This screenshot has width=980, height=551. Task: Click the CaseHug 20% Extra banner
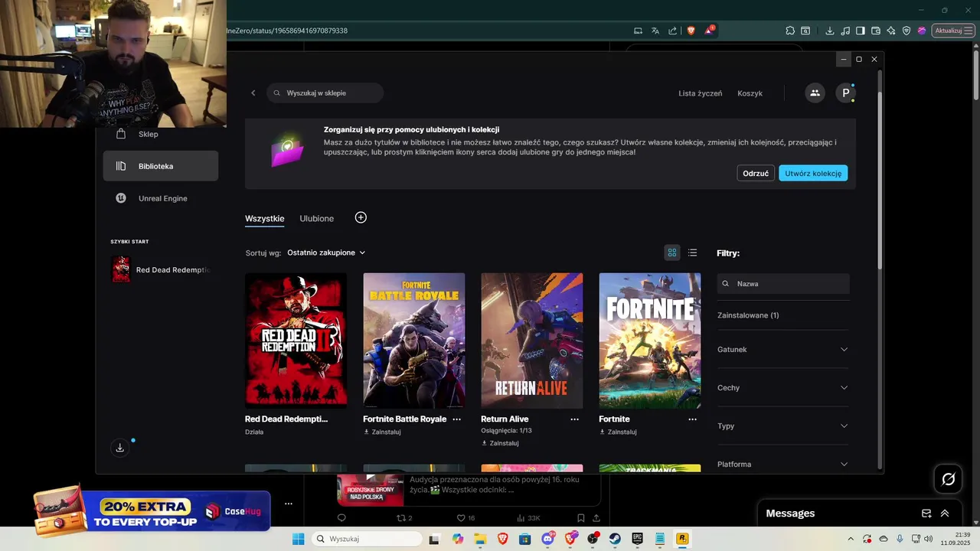[x=152, y=510]
